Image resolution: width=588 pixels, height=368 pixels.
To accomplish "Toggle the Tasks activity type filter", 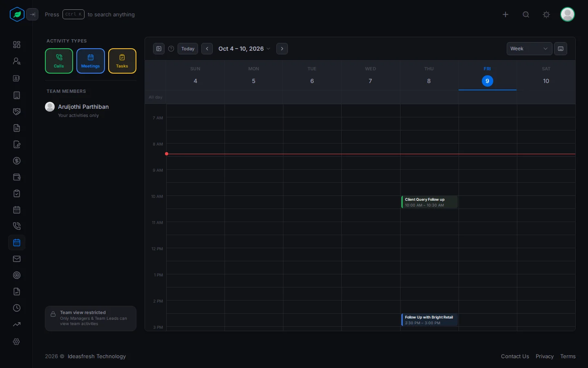I will 122,61.
